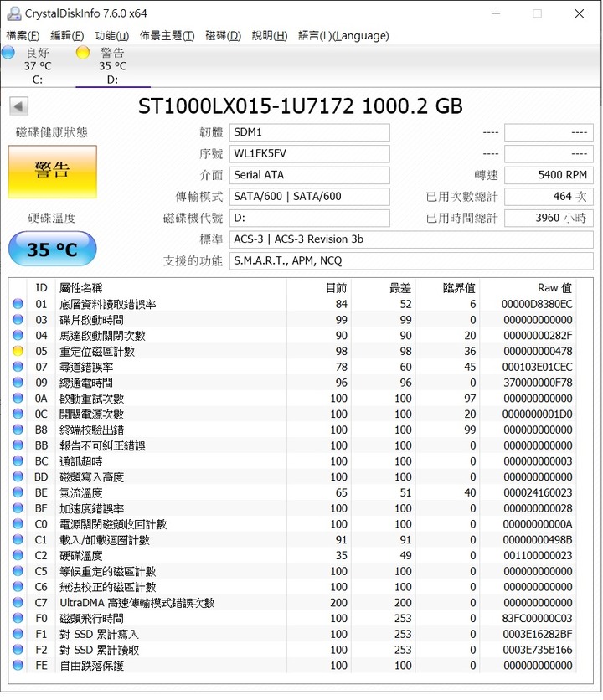Viewport: 603px width, 700px height.
Task: Click the transfer mode field SATA/600 | SATA/600
Action: (x=310, y=197)
